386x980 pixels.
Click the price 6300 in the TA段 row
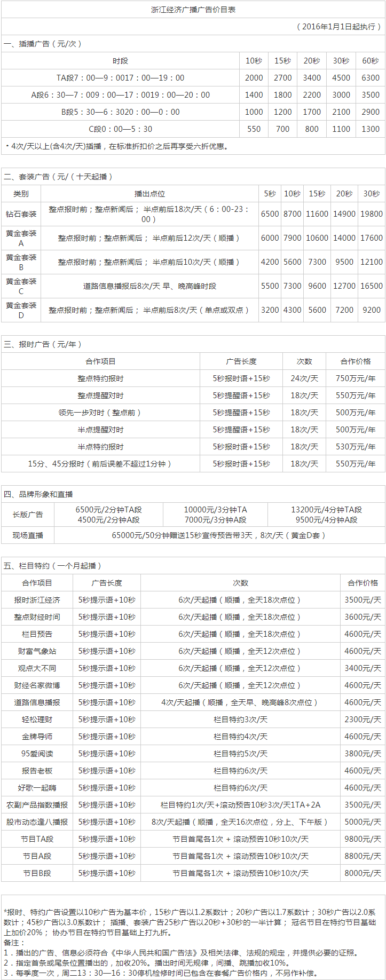tap(371, 78)
